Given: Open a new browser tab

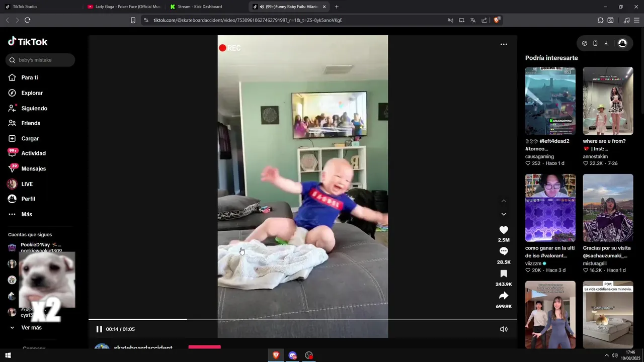Looking at the screenshot, I should (337, 7).
